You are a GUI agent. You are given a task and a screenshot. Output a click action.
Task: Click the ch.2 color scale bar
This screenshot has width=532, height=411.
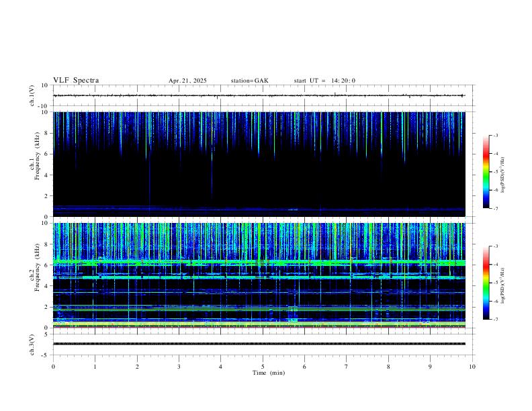tap(486, 283)
